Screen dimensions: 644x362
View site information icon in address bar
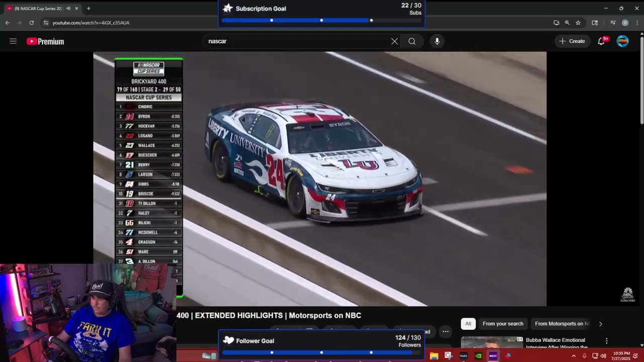46,23
